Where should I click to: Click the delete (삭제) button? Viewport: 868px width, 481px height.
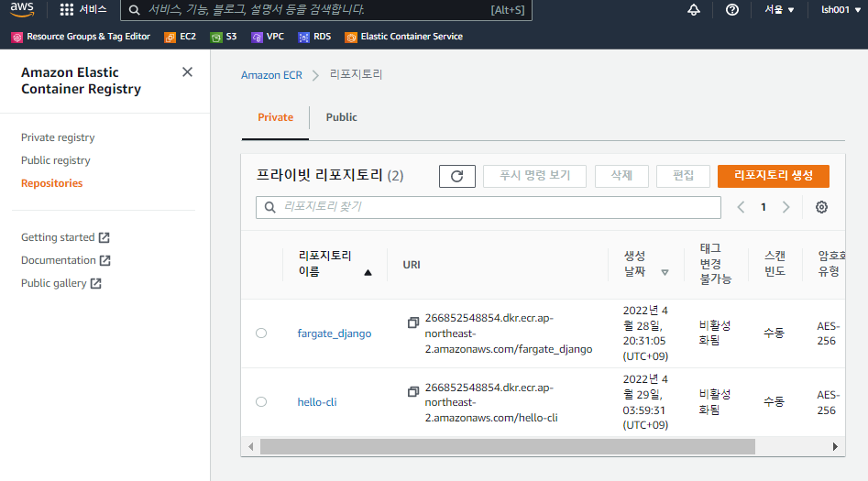(621, 176)
